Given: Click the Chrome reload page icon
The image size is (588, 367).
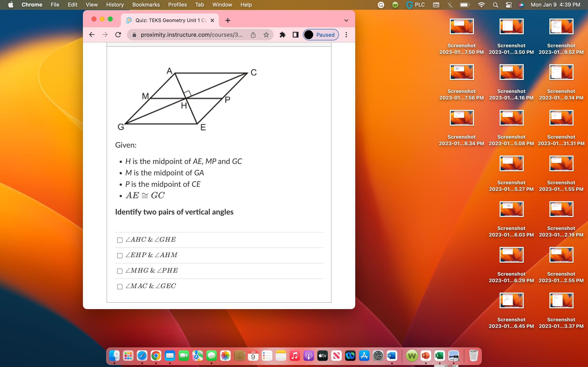Looking at the screenshot, I should point(118,35).
